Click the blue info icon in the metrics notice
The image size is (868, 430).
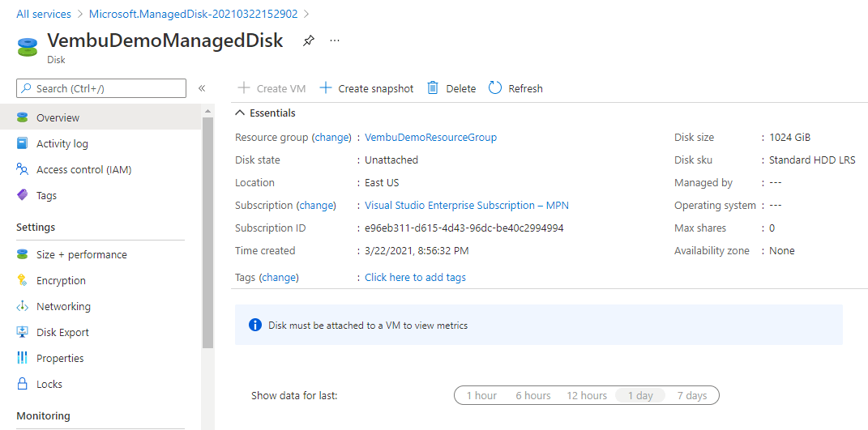pos(254,325)
